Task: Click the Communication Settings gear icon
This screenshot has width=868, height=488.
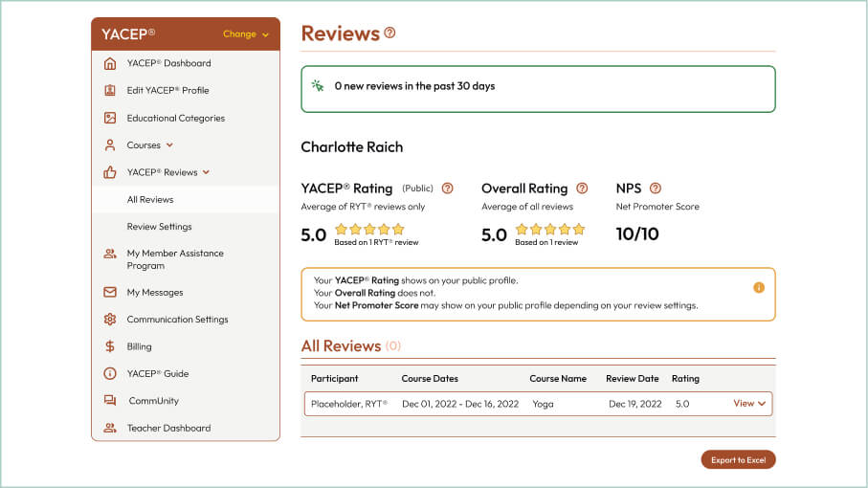Action: 109,320
